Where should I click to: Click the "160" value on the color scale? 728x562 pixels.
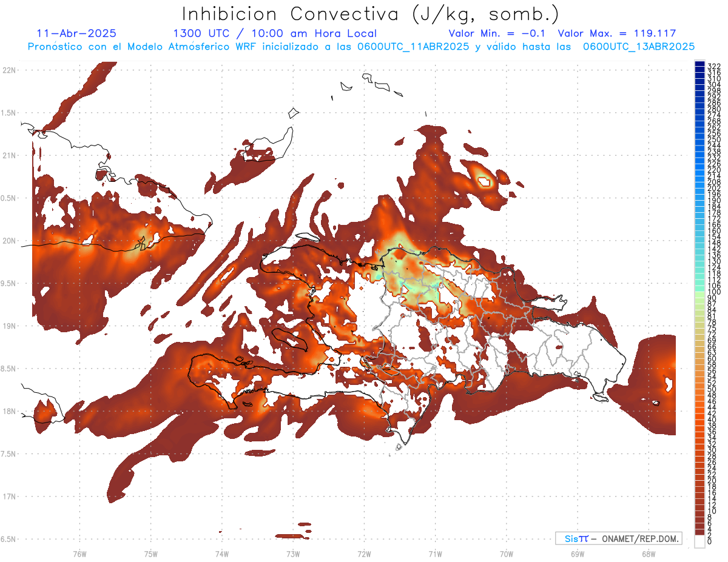(714, 231)
